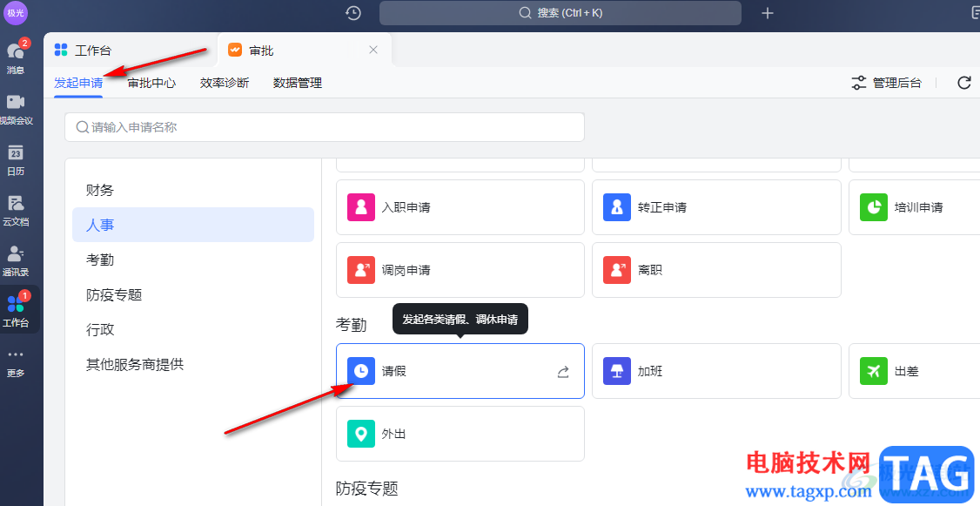The image size is (980, 506).
Task: Open the 培训申请 application
Action: pos(915,207)
